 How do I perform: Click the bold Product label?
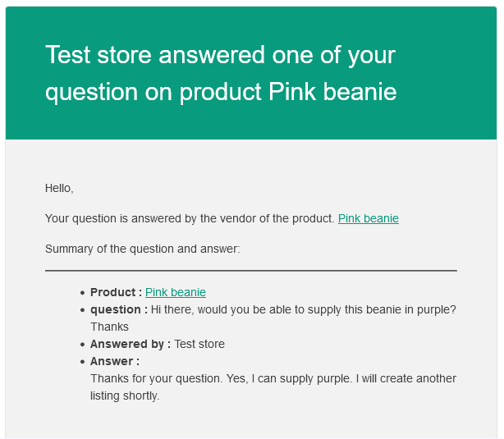click(x=116, y=292)
